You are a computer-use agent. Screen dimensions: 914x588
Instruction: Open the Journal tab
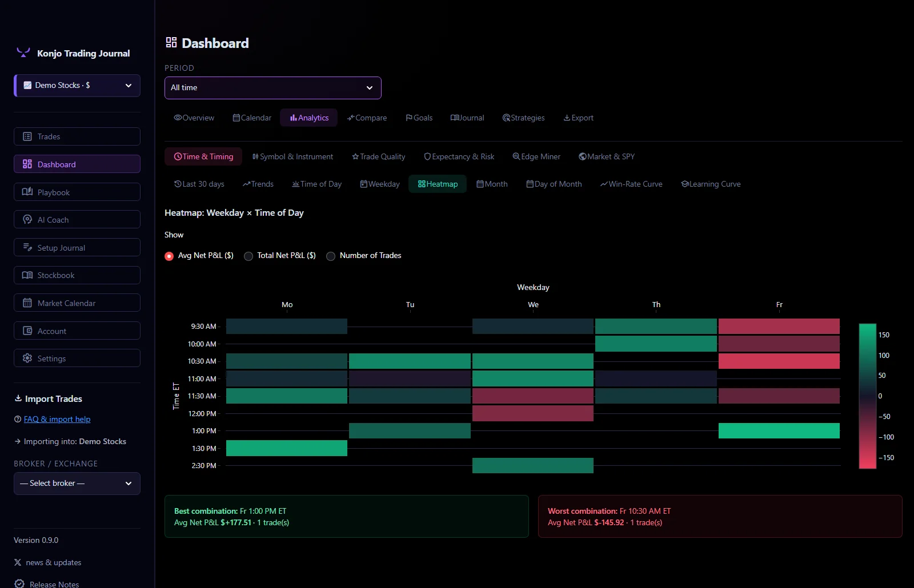(467, 118)
